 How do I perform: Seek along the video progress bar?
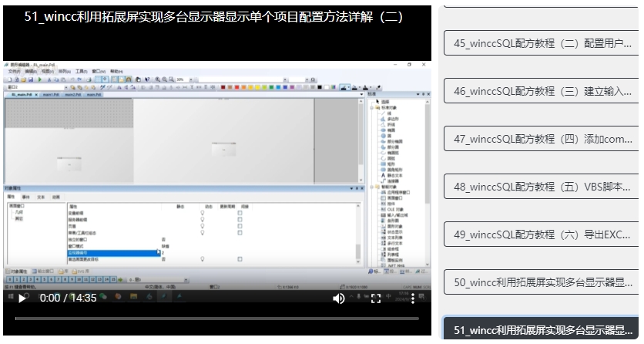point(217,319)
